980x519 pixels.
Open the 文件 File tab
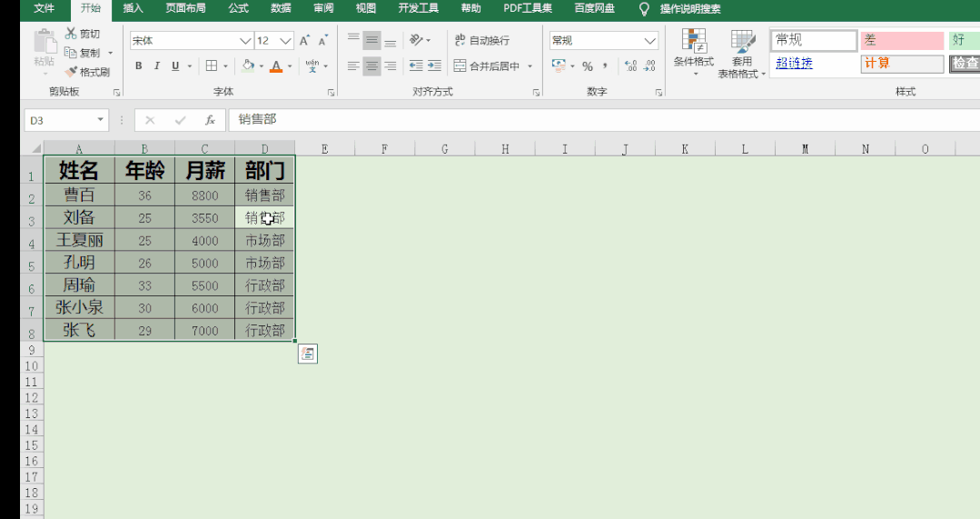point(44,9)
